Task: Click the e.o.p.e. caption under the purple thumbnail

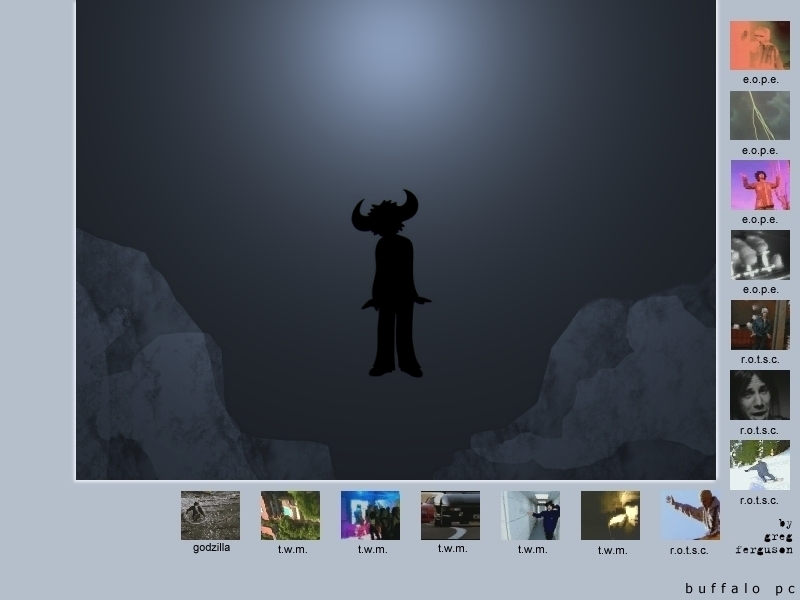Action: [760, 219]
